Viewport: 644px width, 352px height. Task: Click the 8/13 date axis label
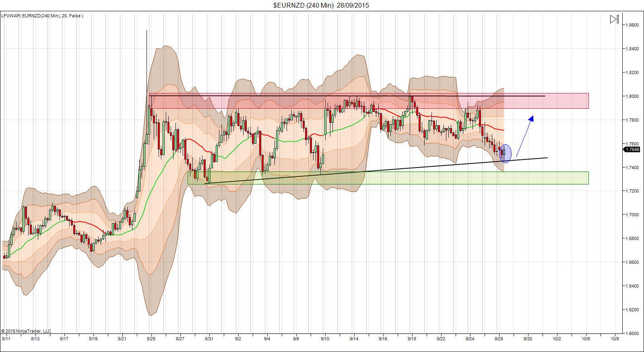pos(35,339)
